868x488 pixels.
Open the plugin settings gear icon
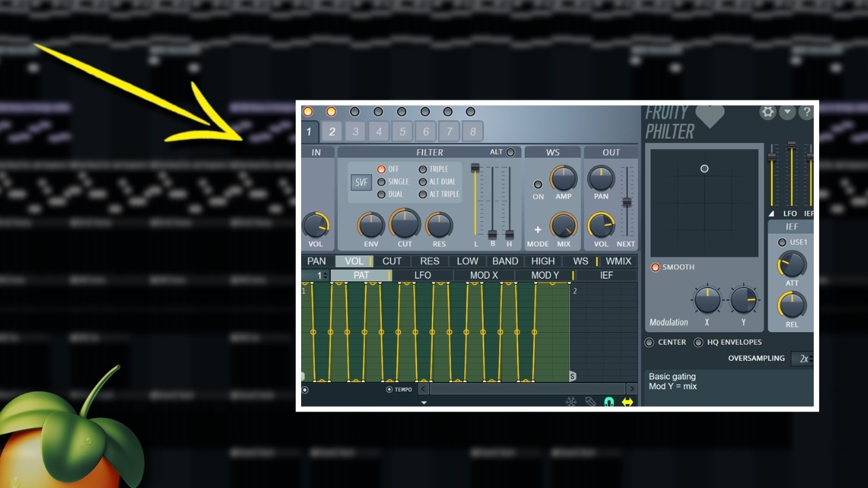point(768,113)
